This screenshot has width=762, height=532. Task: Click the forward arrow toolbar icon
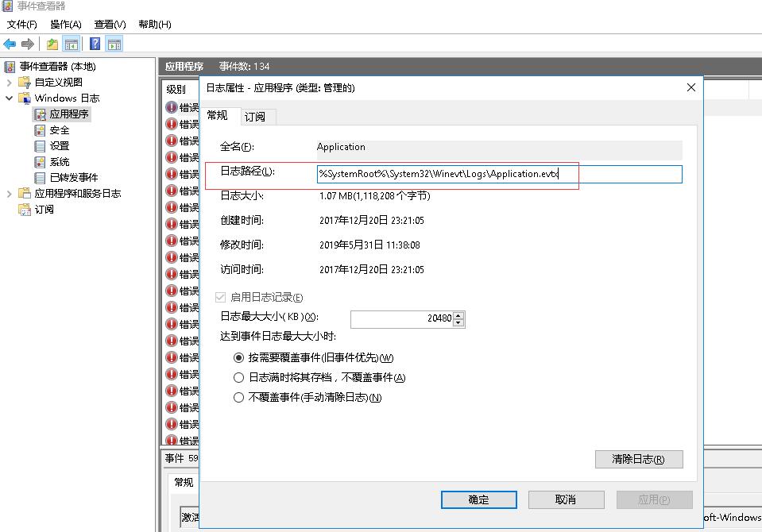click(x=28, y=44)
